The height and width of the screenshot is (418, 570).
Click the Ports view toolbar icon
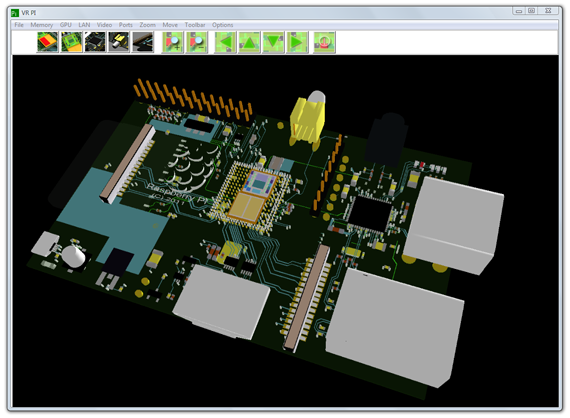pos(143,42)
